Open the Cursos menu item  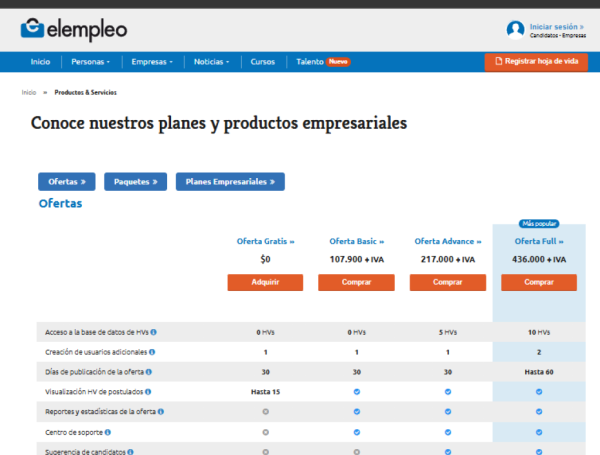click(x=262, y=62)
